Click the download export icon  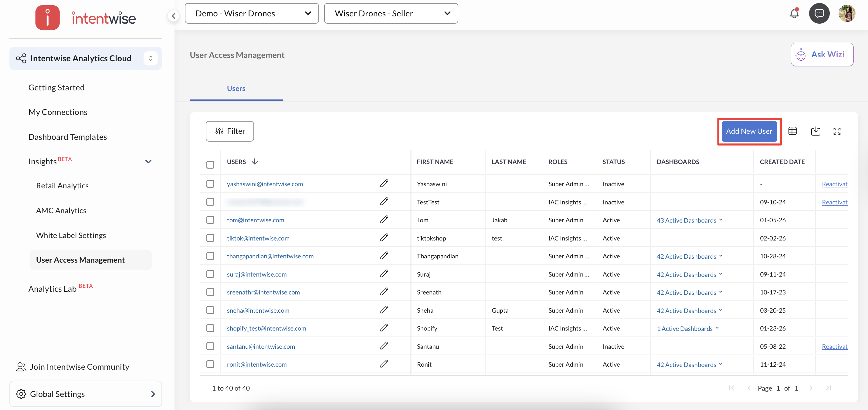815,131
